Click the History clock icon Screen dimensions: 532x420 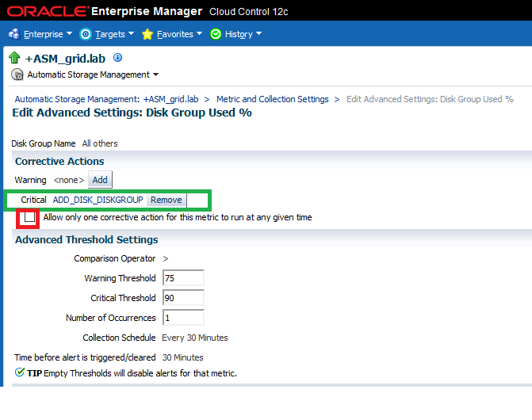[x=216, y=34]
